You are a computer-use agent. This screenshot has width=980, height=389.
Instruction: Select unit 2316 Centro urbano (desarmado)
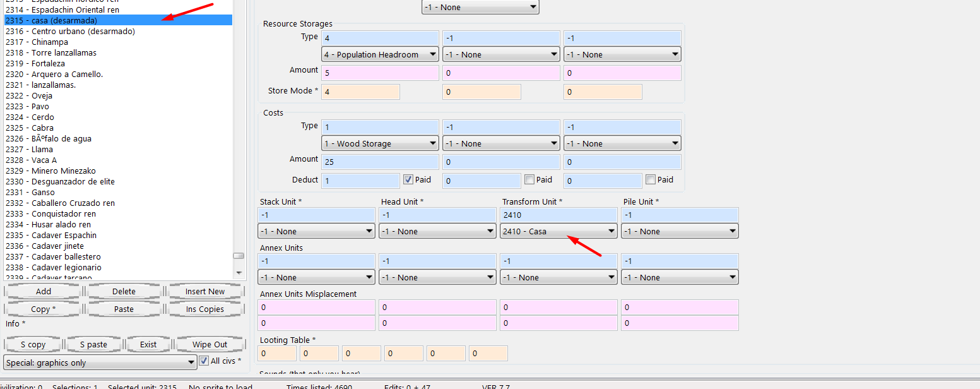tap(70, 32)
